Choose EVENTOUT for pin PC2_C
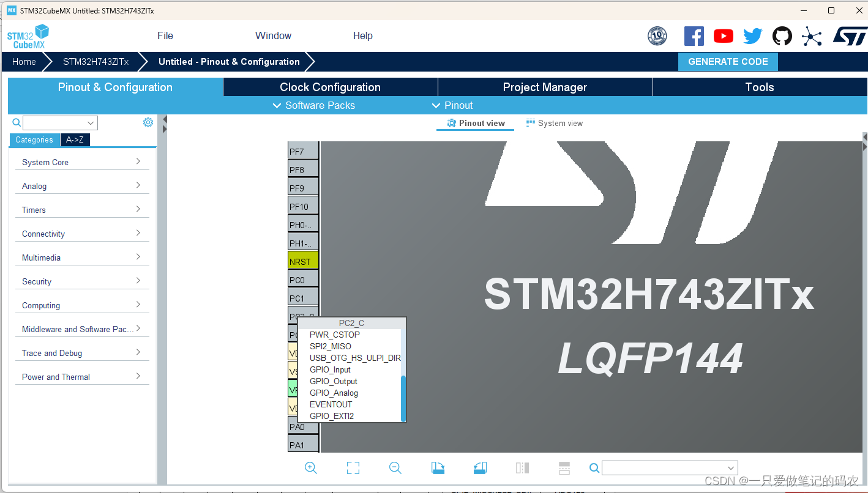The image size is (868, 493). pos(349,404)
